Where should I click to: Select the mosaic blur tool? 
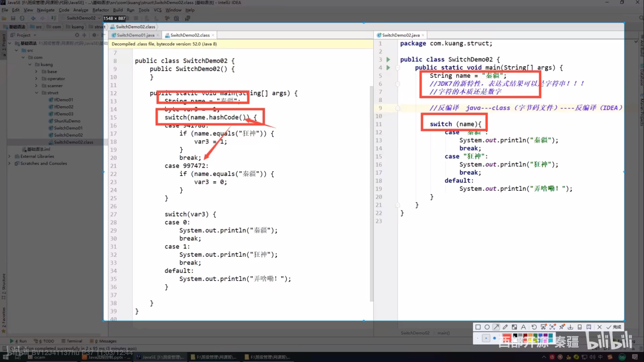point(514,327)
